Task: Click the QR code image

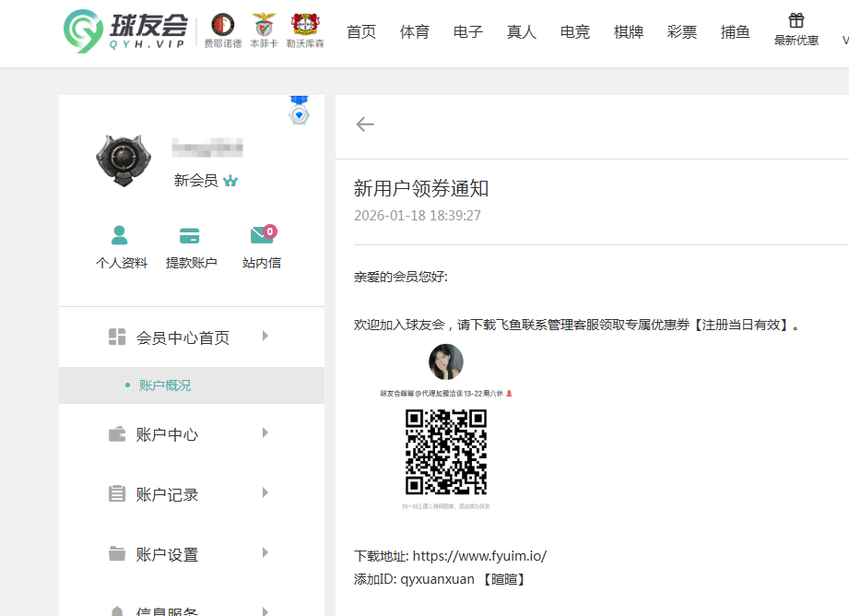Action: click(x=446, y=453)
